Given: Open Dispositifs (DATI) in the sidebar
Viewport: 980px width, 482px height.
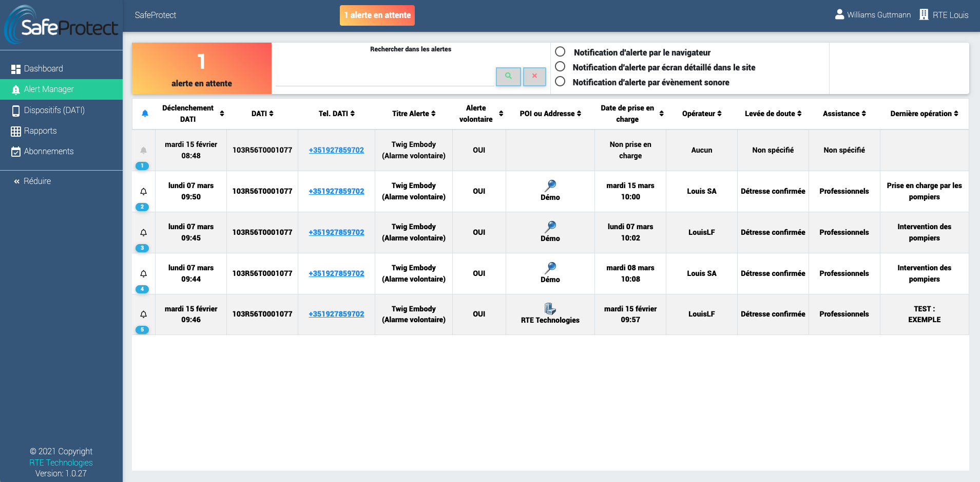Looking at the screenshot, I should click(61, 110).
